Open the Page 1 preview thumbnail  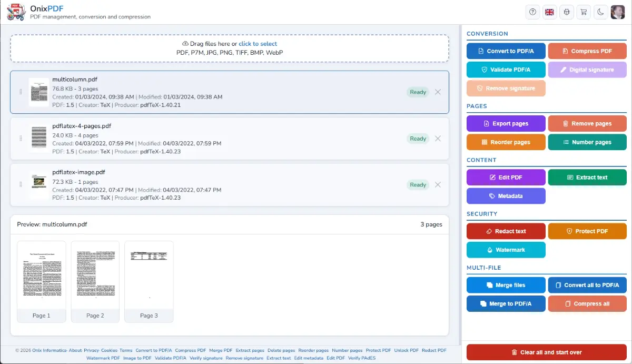coord(42,281)
